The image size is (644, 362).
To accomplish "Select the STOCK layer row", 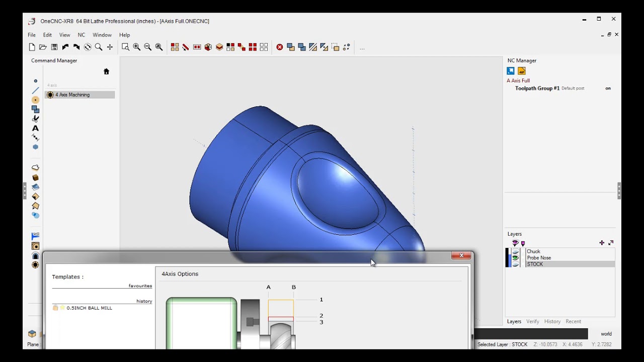I will [x=570, y=264].
